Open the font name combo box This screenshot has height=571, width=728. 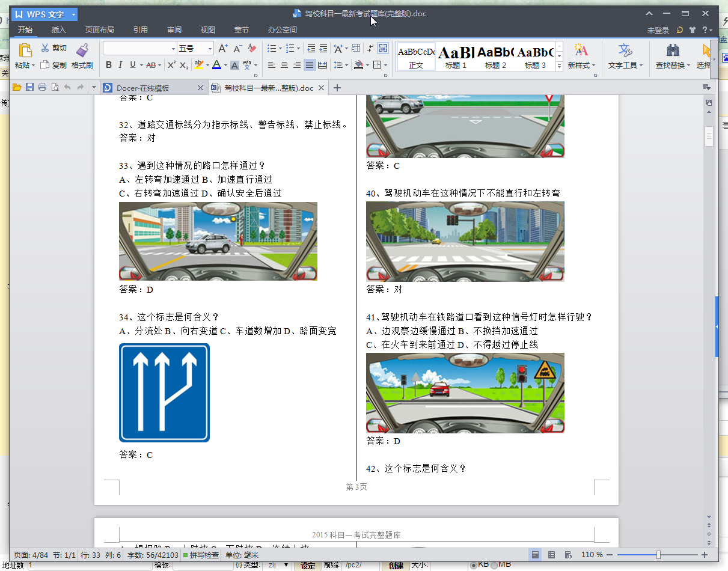(x=139, y=49)
